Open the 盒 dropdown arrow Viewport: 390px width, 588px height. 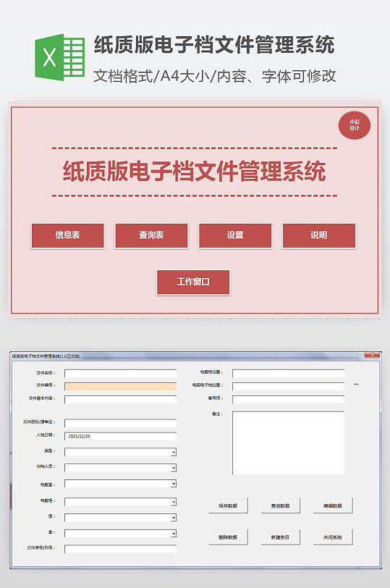(174, 534)
